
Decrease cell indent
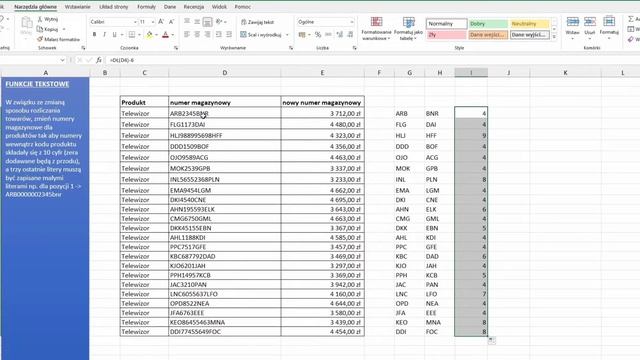[x=218, y=35]
